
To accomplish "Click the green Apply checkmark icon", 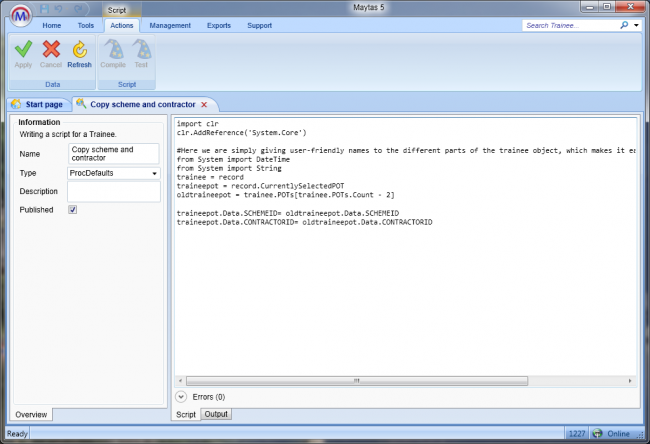I will click(24, 49).
